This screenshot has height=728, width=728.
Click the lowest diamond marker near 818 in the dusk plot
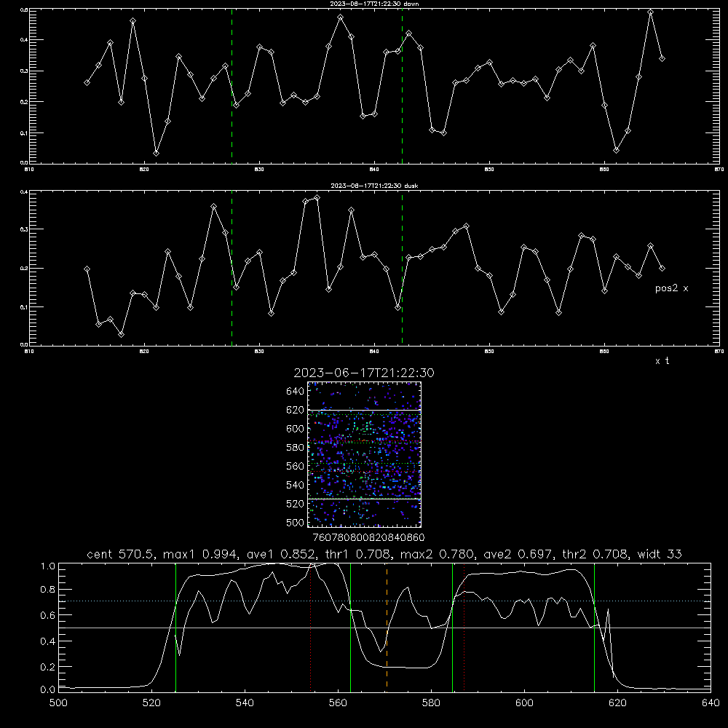[x=121, y=334]
